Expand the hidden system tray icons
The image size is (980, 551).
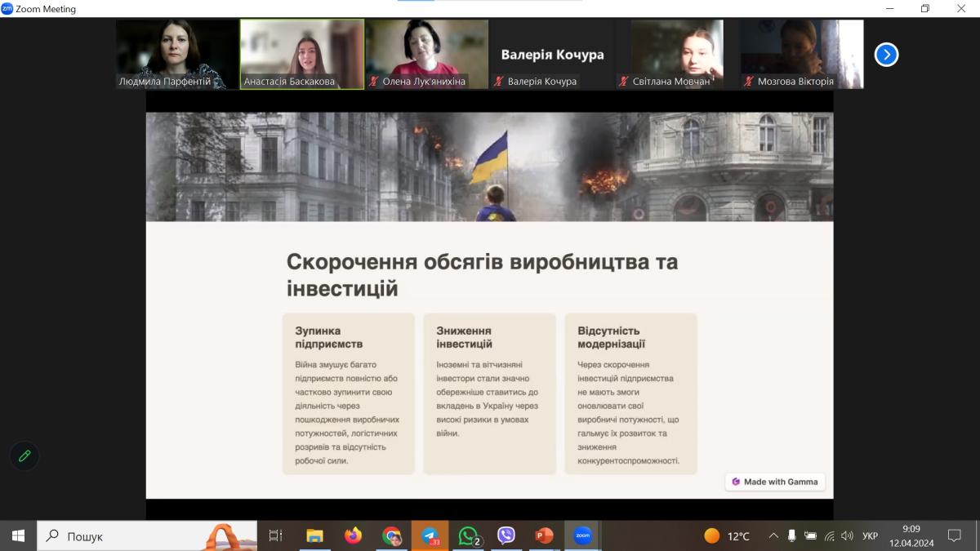point(773,536)
